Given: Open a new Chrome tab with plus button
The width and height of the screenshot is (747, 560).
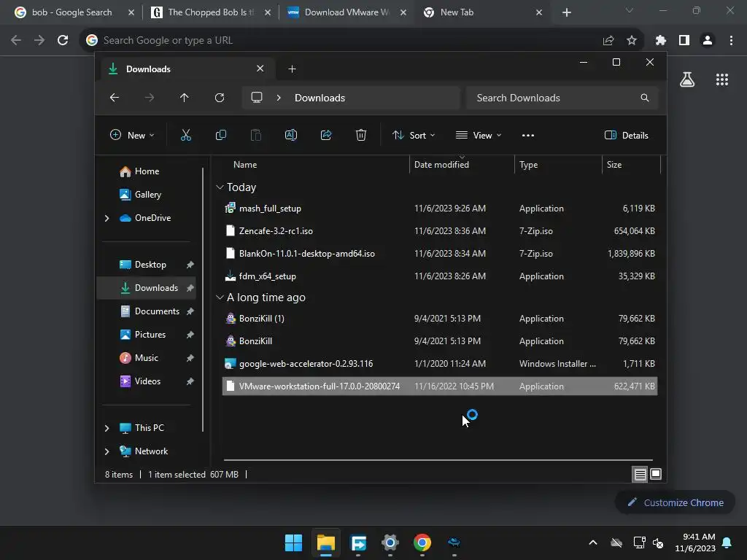Looking at the screenshot, I should click(x=566, y=12).
